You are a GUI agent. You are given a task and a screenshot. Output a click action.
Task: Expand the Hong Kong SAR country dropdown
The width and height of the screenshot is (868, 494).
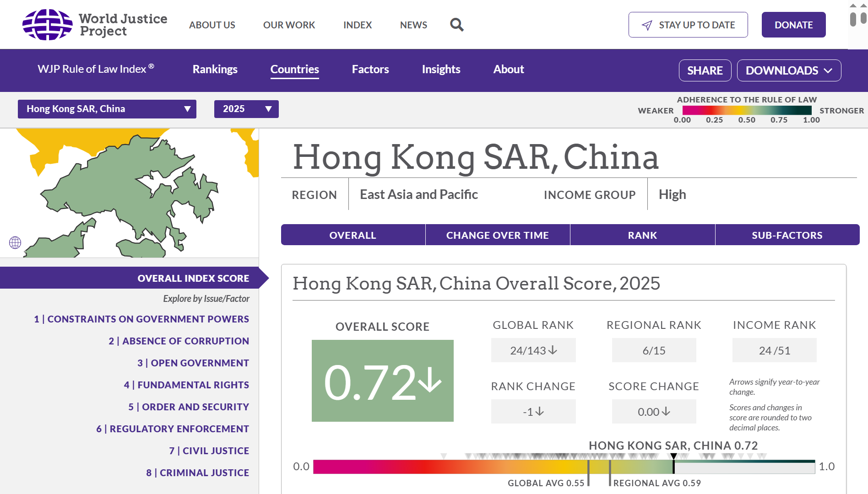(107, 109)
